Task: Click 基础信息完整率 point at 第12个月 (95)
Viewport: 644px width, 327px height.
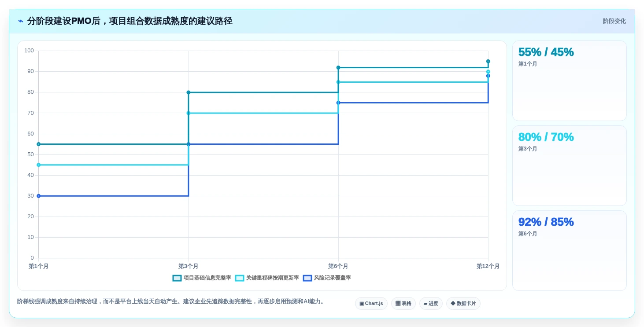Action: click(x=488, y=62)
